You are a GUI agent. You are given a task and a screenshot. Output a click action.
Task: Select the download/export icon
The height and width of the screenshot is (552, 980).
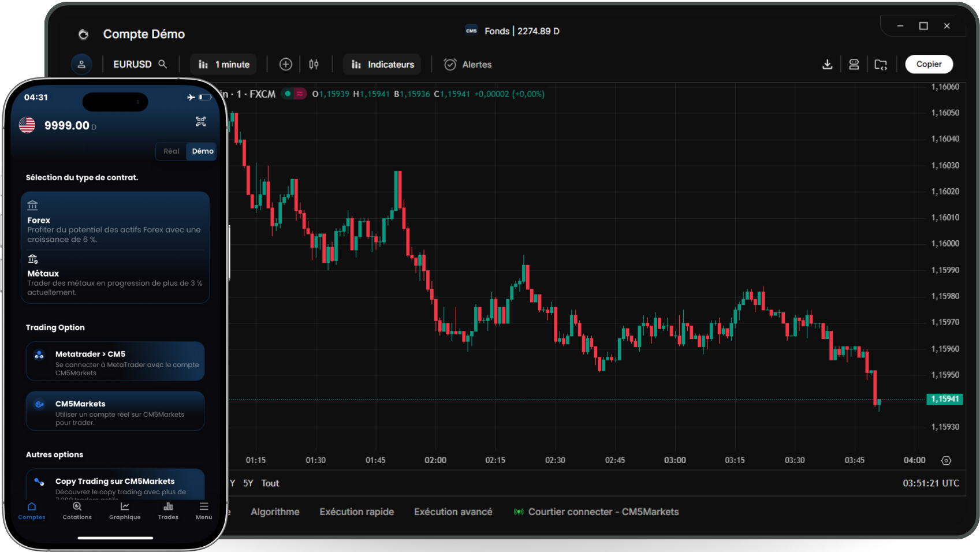(x=827, y=64)
